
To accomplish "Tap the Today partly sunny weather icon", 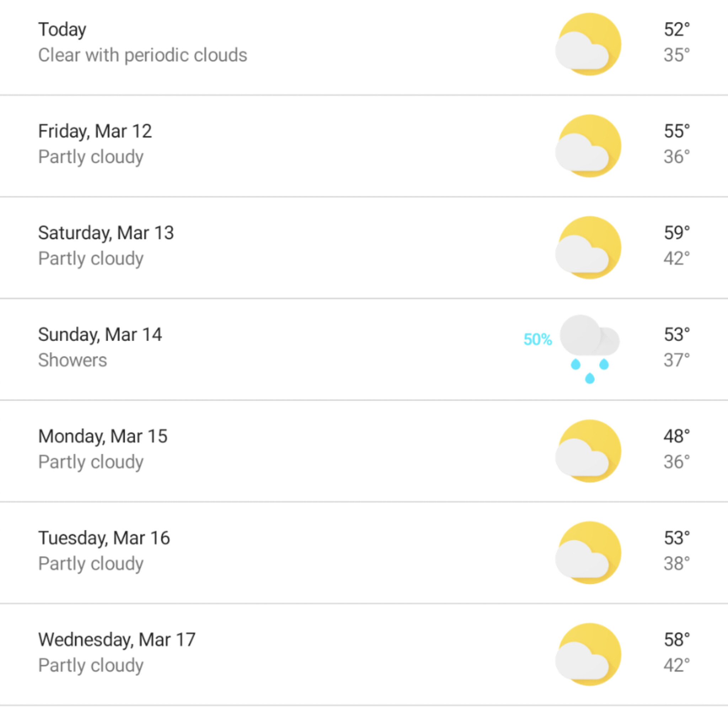I will (588, 44).
